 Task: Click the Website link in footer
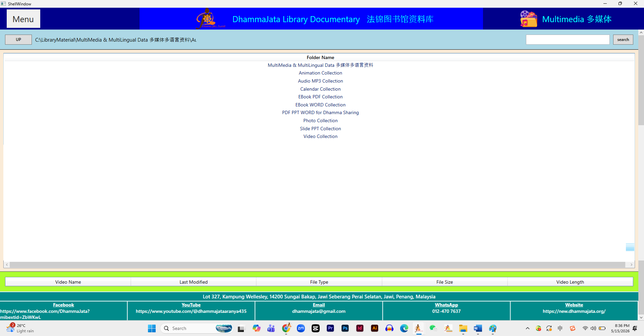tap(574, 305)
